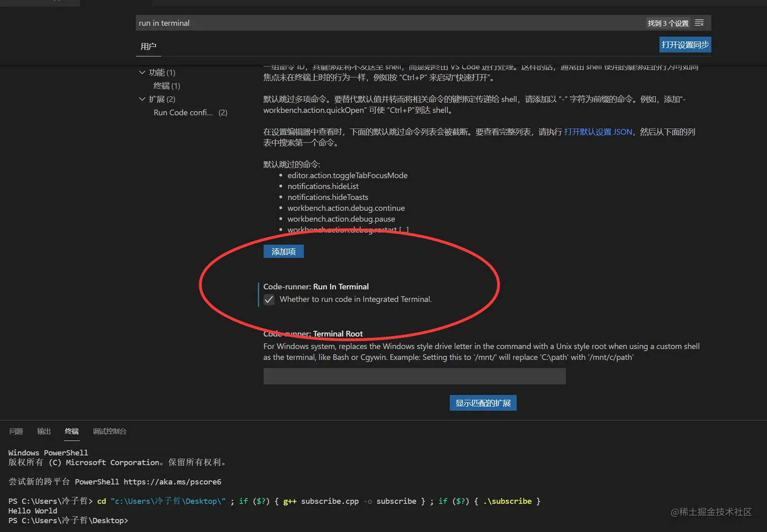This screenshot has width=767, height=532.
Task: Click the 'https://aka.ms/pscore6' URL in the terminal
Action: 172,482
